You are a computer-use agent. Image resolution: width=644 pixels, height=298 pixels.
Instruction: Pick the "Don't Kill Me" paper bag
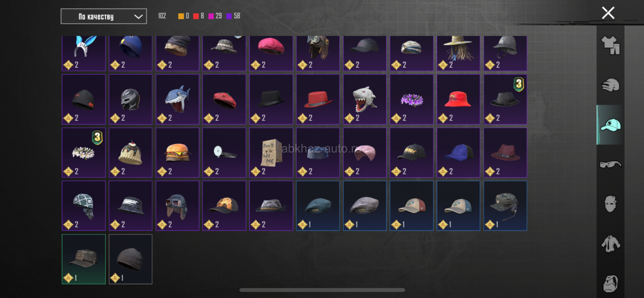(x=271, y=153)
